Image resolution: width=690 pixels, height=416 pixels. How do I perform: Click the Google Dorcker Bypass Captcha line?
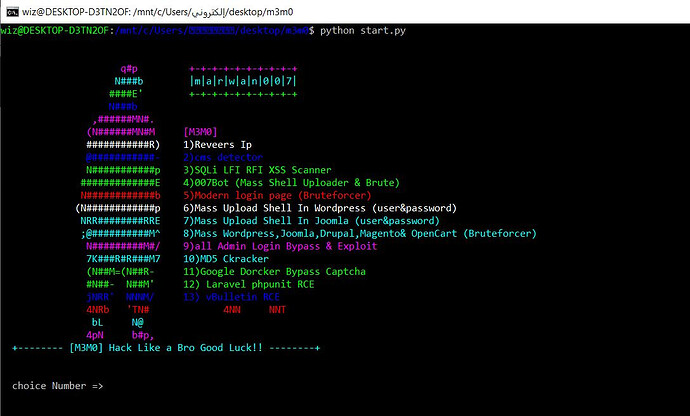tap(274, 271)
